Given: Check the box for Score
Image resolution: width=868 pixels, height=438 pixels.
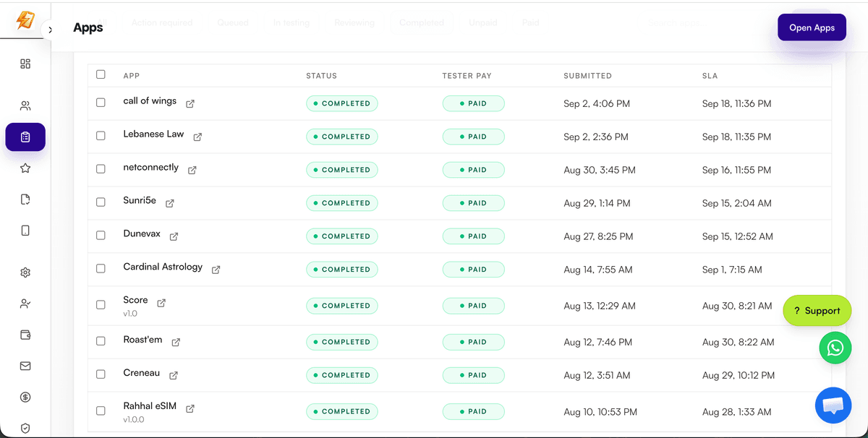Looking at the screenshot, I should [101, 305].
